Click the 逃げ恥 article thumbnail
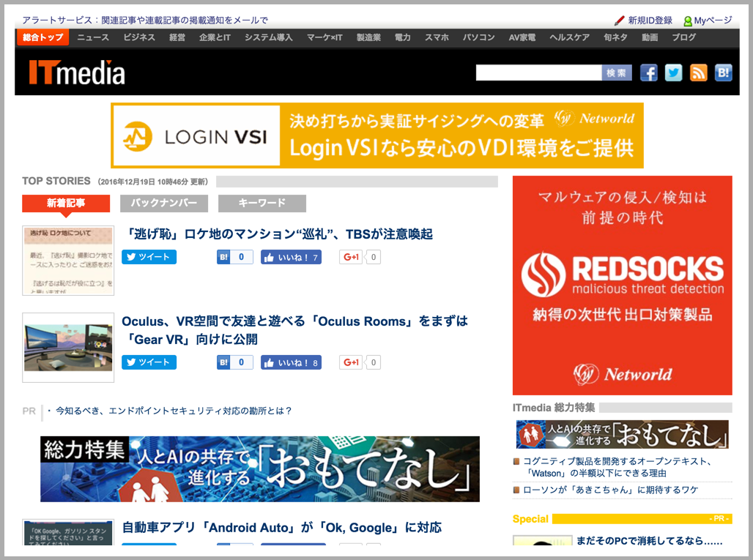 pyautogui.click(x=68, y=261)
